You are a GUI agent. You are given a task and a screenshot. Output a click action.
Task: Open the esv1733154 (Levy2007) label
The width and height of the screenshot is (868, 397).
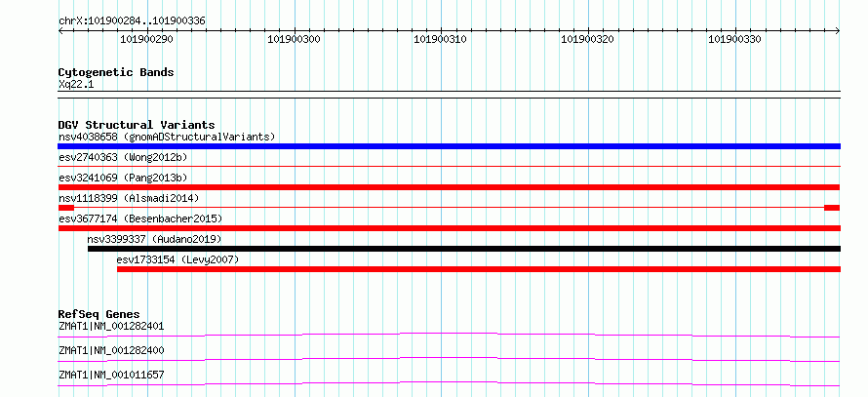(178, 259)
